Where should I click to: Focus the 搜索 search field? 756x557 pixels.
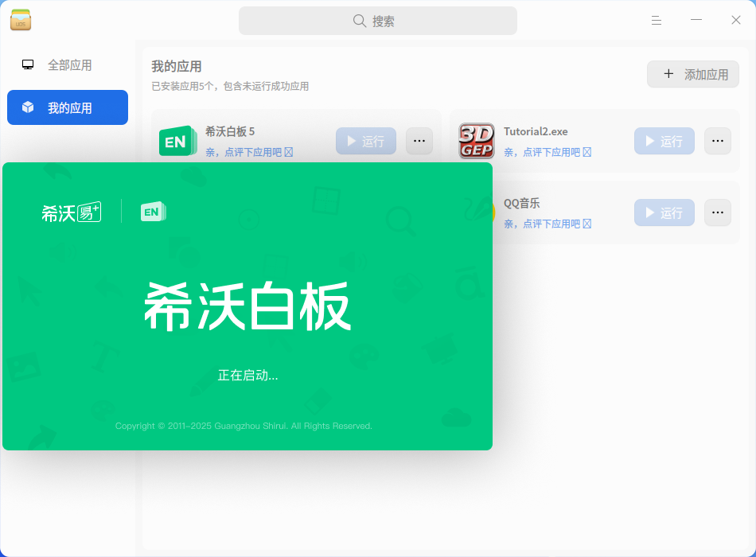pyautogui.click(x=378, y=21)
